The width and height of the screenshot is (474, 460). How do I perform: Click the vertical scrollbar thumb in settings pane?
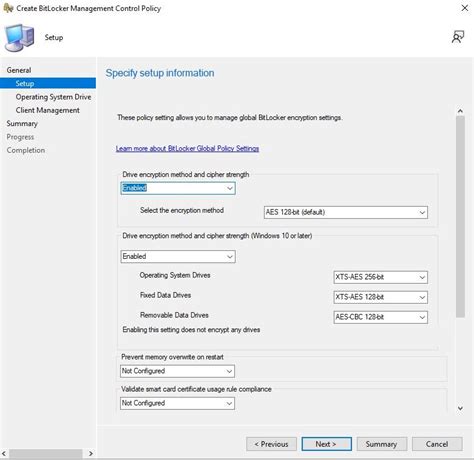coord(460,217)
